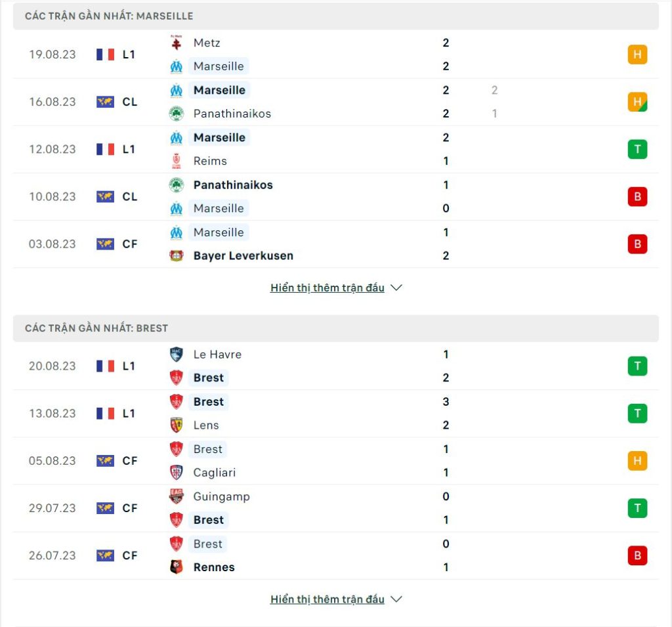The height and width of the screenshot is (627, 672).
Task: Click the Reims club crest icon
Action: [176, 161]
